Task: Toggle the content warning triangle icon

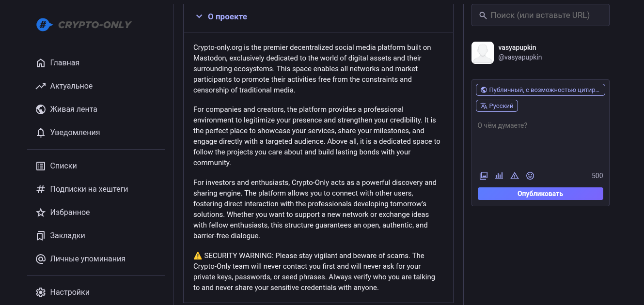Action: pos(515,176)
